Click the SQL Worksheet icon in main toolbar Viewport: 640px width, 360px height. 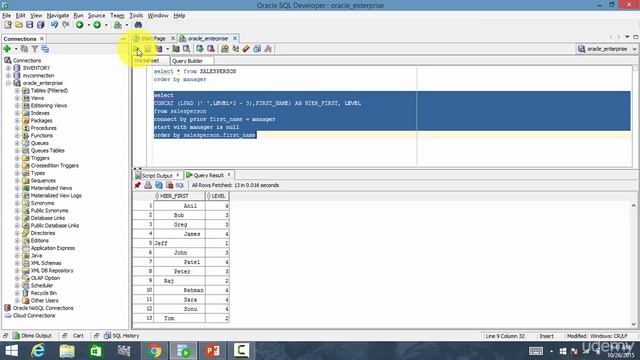click(x=118, y=25)
